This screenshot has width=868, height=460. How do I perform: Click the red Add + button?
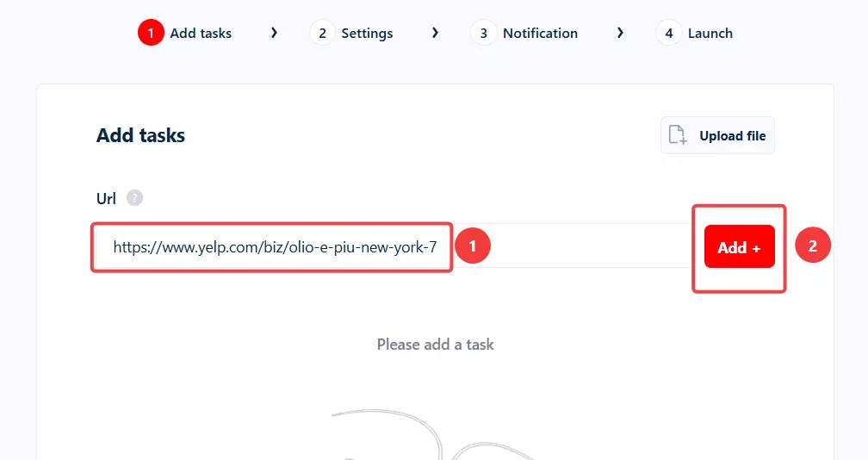click(739, 247)
